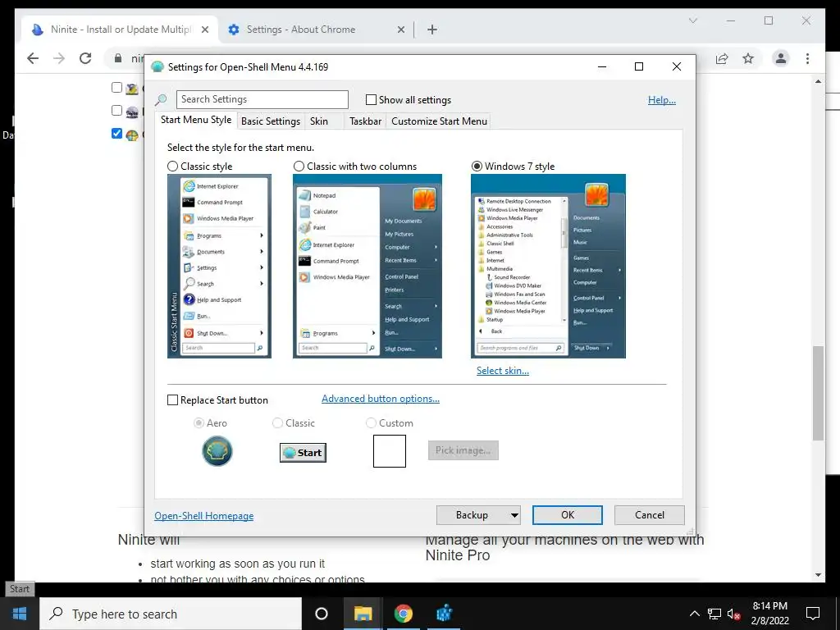This screenshot has width=840, height=630.
Task: Click the Aero shell start button image
Action: pyautogui.click(x=217, y=451)
